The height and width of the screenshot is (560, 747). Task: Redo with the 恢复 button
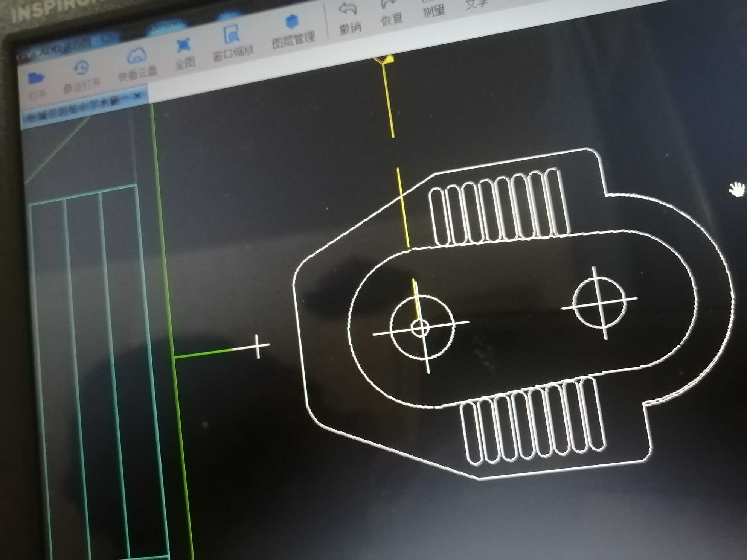pyautogui.click(x=391, y=13)
